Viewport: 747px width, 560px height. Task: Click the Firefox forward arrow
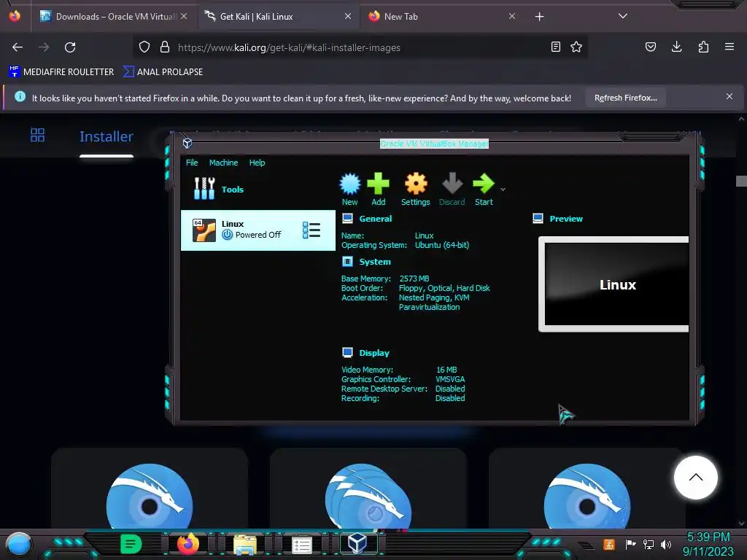[x=44, y=47]
